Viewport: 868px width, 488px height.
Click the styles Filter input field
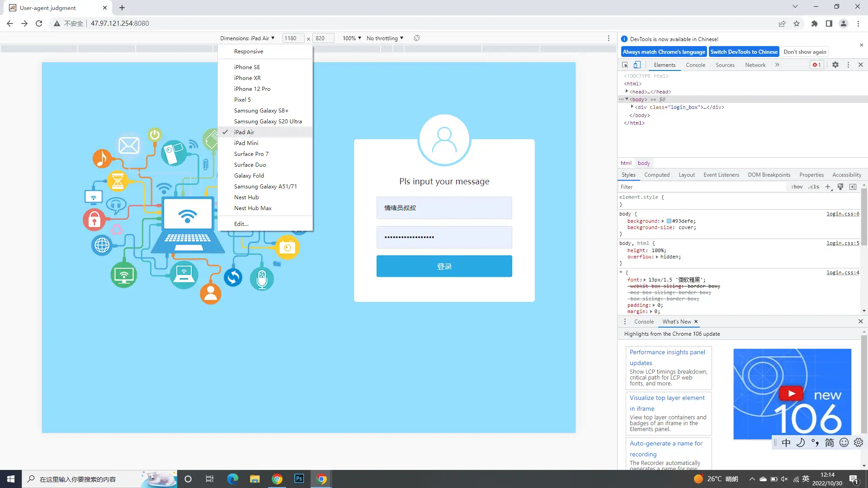click(701, 187)
